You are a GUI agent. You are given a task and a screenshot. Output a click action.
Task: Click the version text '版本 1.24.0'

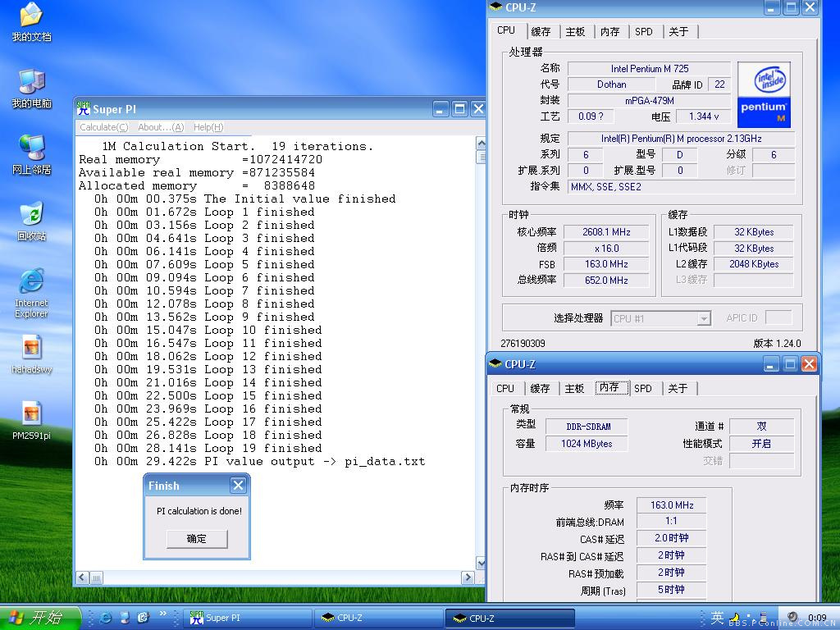(x=777, y=344)
